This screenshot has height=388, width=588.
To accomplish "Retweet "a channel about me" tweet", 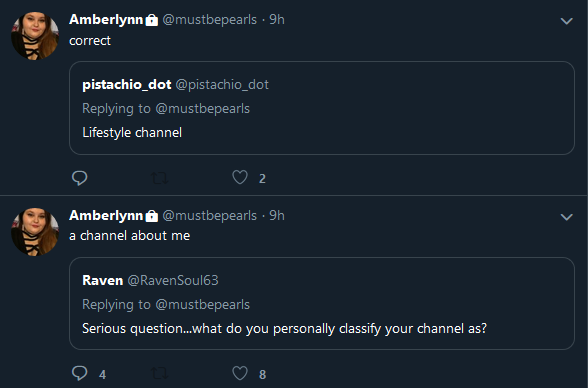I will pyautogui.click(x=159, y=374).
